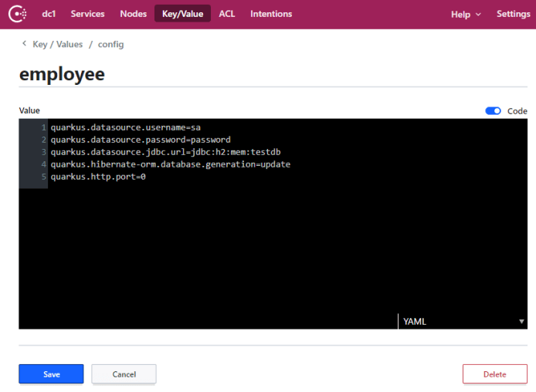Click the back chevron in breadcrumb
The height and width of the screenshot is (392, 536).
tap(24, 43)
